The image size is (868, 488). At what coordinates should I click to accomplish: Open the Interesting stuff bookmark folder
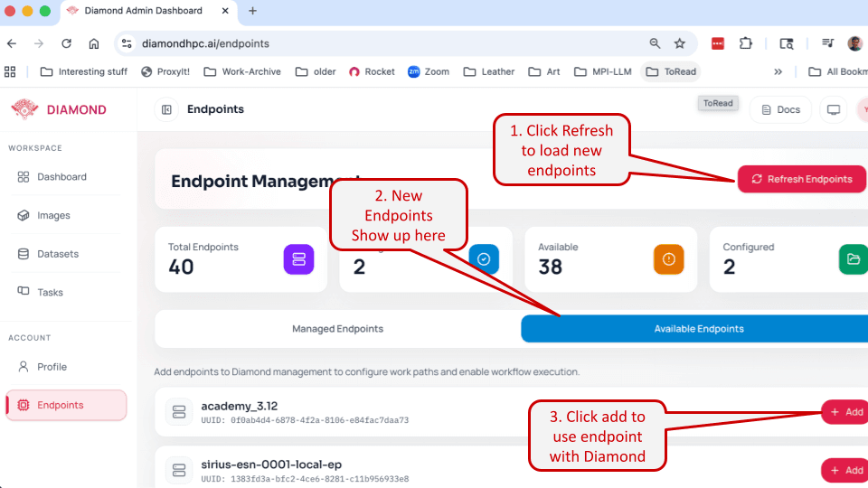pyautogui.click(x=84, y=71)
